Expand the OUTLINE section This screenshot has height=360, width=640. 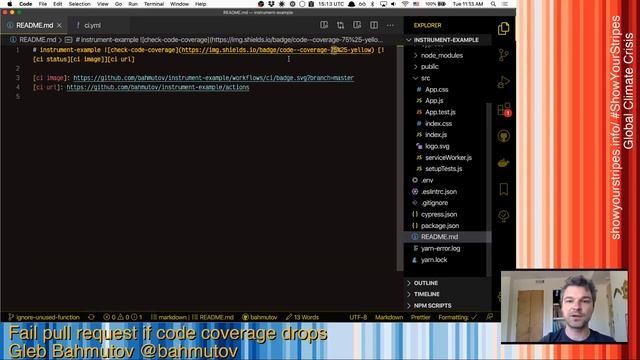(x=425, y=283)
